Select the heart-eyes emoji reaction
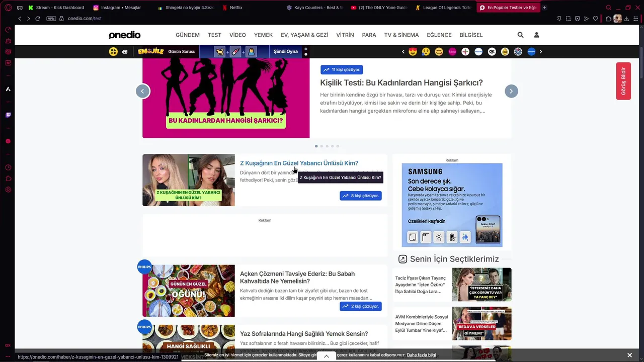The height and width of the screenshot is (362, 644). click(413, 51)
